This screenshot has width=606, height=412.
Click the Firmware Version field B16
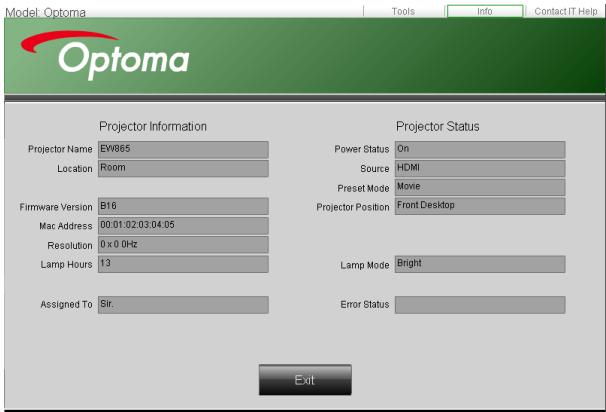click(183, 206)
